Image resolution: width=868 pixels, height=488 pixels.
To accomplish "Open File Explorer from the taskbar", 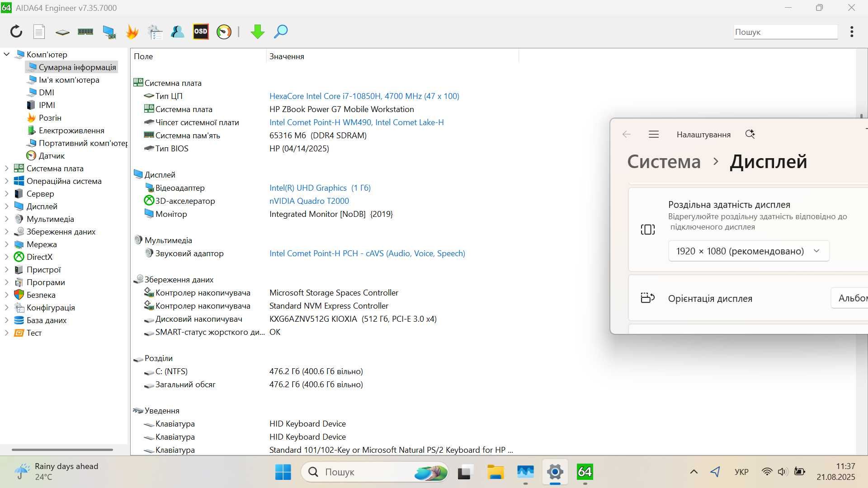I will tap(495, 472).
